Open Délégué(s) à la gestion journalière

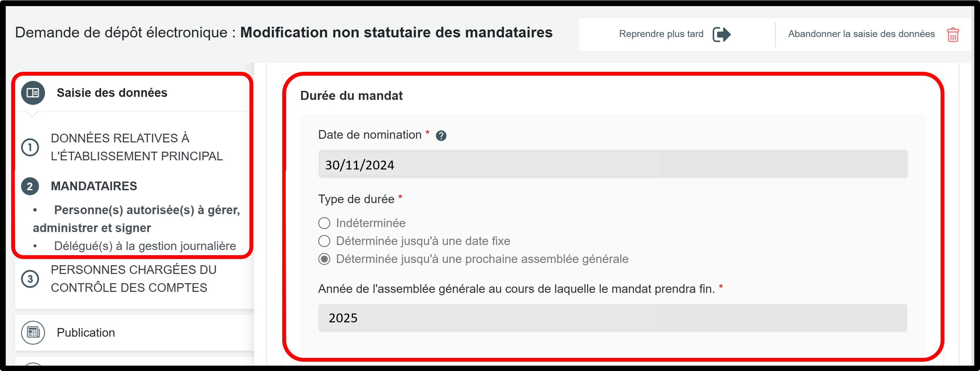145,246
